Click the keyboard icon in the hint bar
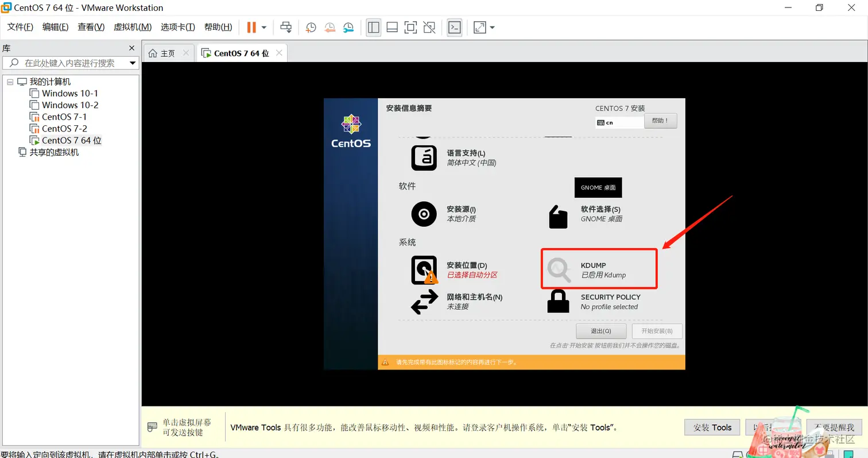The image size is (868, 458). point(152,427)
